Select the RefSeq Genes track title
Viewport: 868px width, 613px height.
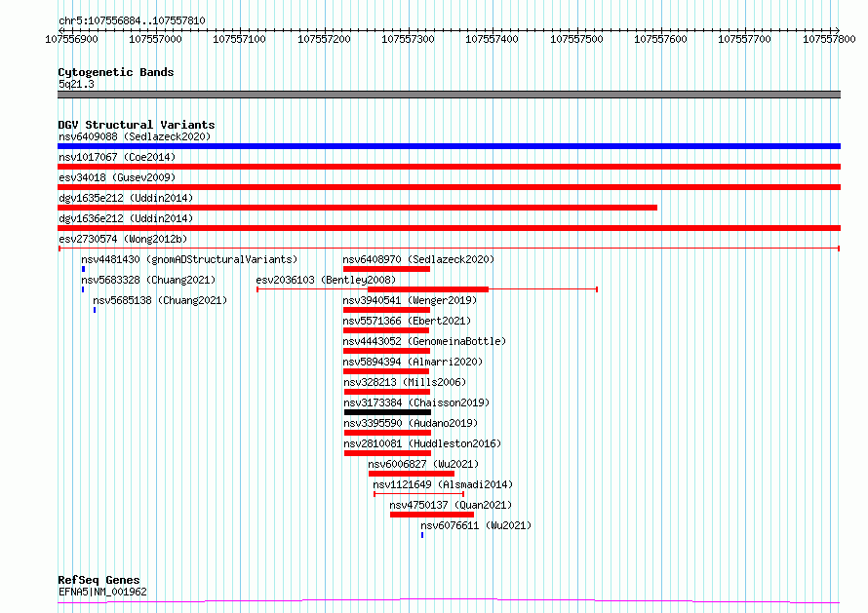click(99, 581)
